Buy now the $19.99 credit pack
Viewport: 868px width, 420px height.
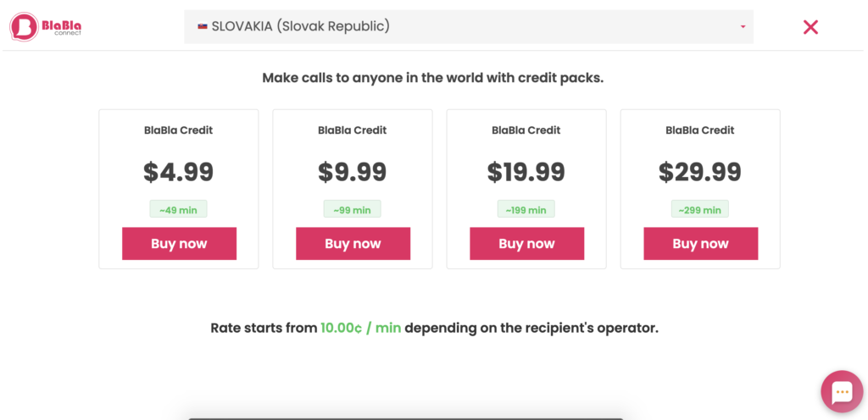point(526,244)
